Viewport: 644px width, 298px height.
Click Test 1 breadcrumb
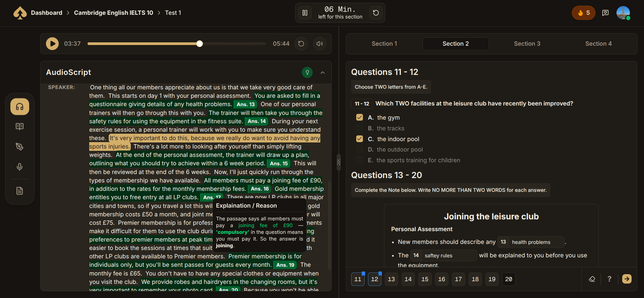click(173, 13)
